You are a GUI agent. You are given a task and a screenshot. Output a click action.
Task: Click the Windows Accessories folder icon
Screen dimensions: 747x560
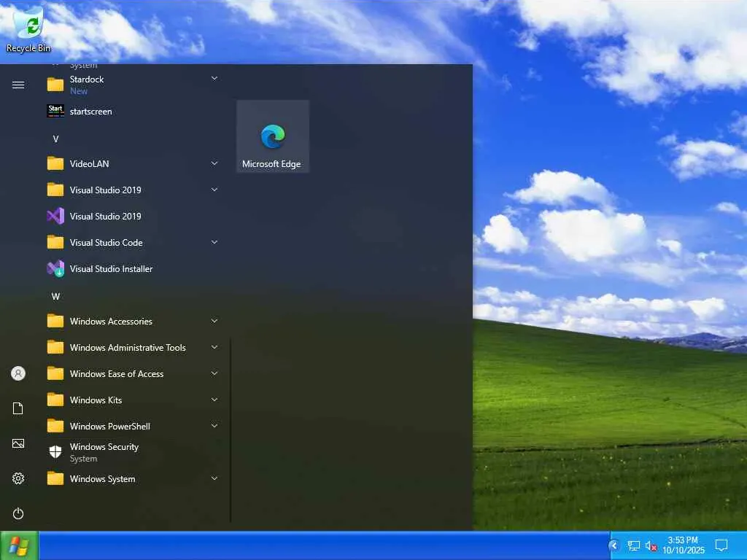pos(55,321)
